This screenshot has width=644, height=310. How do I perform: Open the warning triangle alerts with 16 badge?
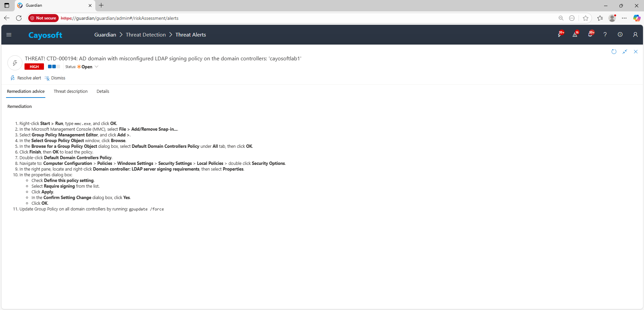pyautogui.click(x=575, y=35)
